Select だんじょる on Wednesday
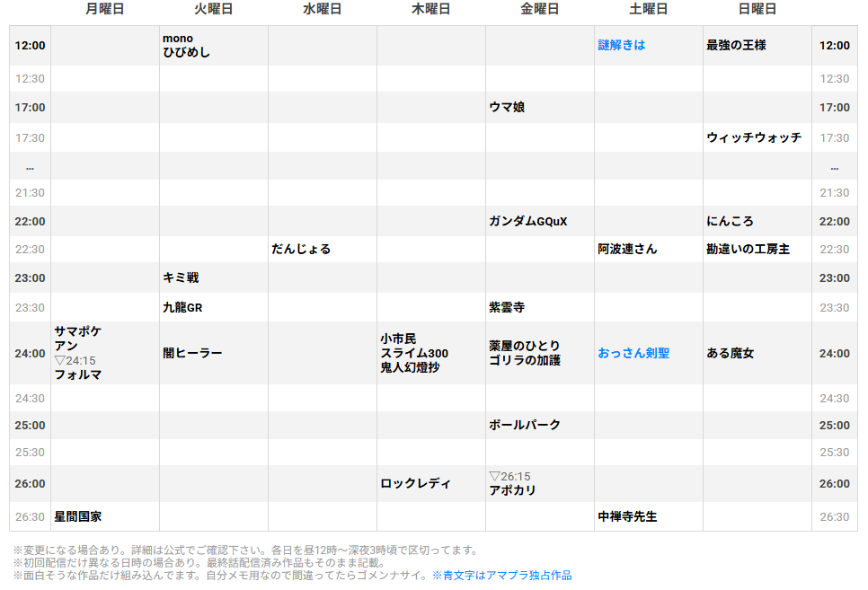This screenshot has width=868, height=590. pyautogui.click(x=301, y=249)
